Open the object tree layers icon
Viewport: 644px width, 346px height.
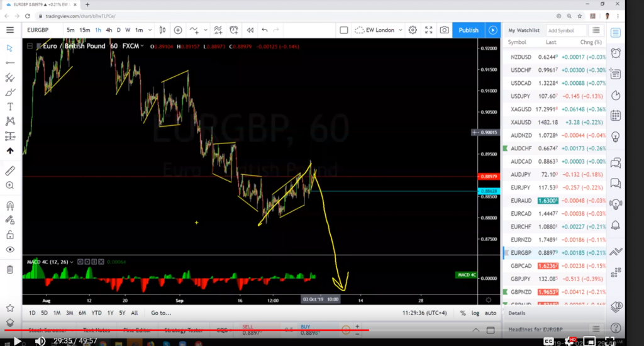point(10,323)
